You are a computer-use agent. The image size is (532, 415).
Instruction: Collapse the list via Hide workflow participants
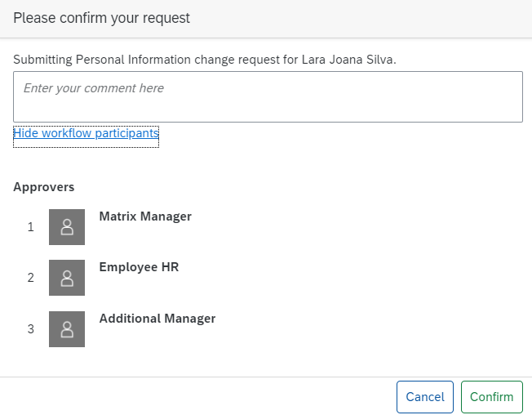coord(86,133)
